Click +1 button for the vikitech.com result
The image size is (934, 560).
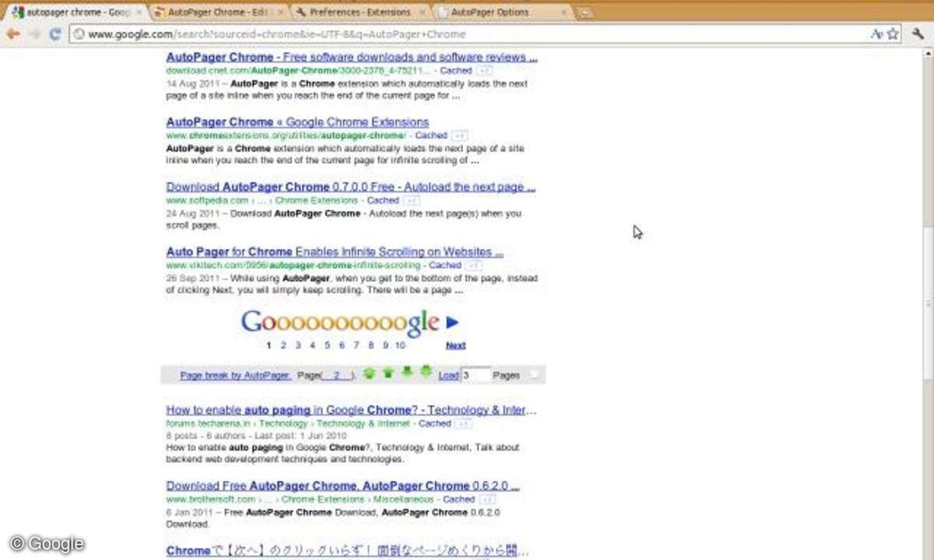coord(475,265)
